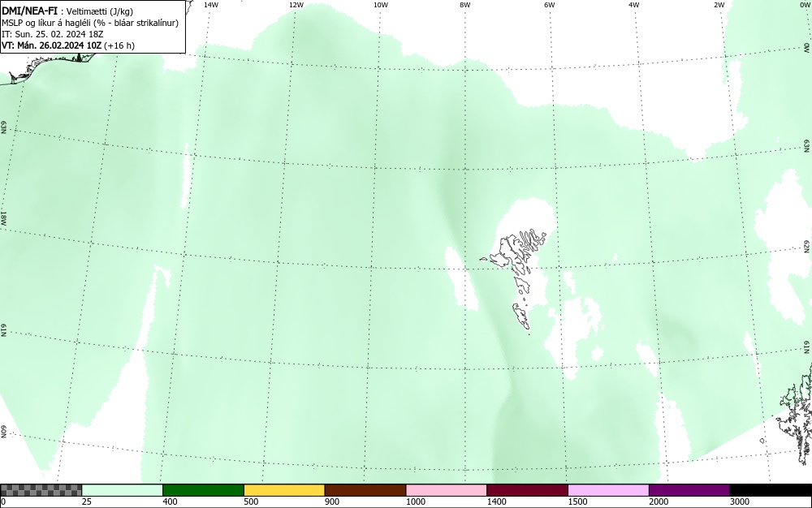Click the 2W longitude label

click(x=719, y=5)
